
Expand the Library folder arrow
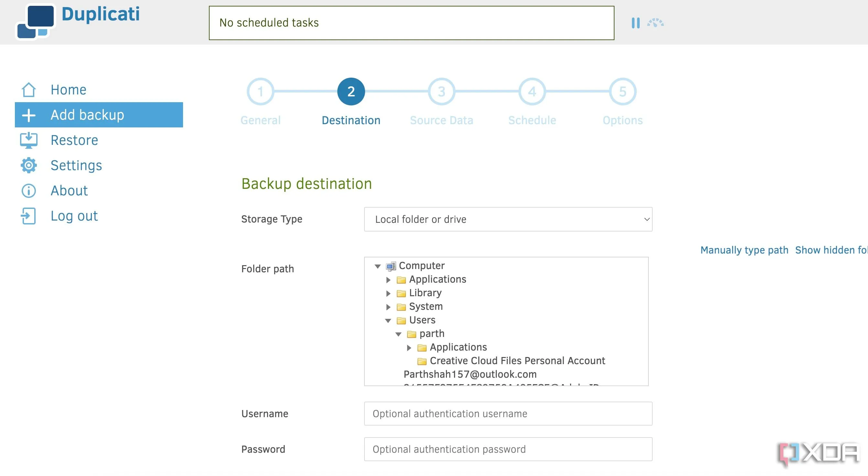pyautogui.click(x=388, y=293)
